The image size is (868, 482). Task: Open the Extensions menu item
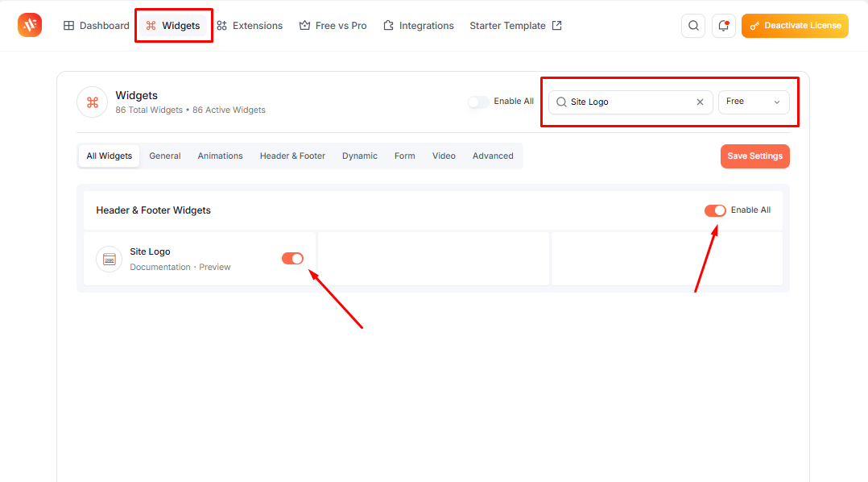(x=250, y=26)
